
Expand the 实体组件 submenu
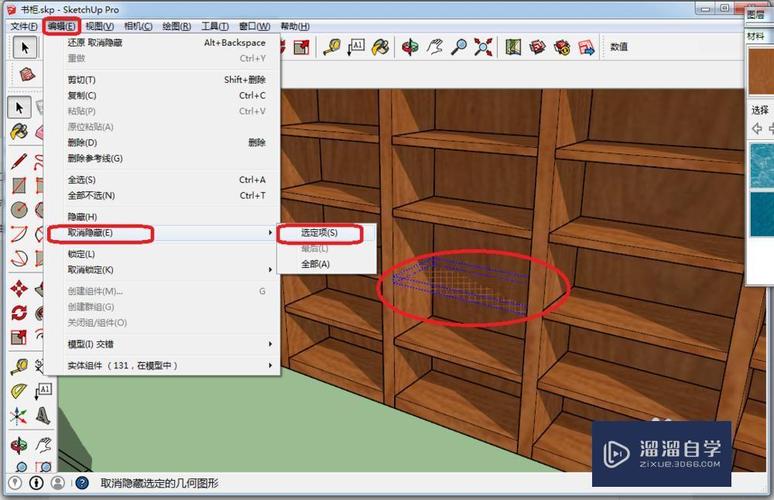(x=163, y=366)
